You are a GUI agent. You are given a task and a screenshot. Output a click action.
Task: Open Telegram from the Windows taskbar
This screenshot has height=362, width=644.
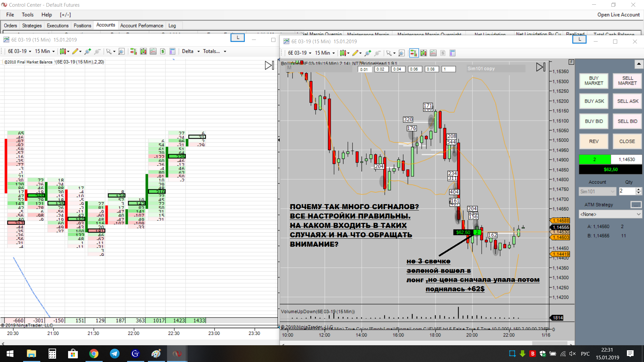(115, 354)
